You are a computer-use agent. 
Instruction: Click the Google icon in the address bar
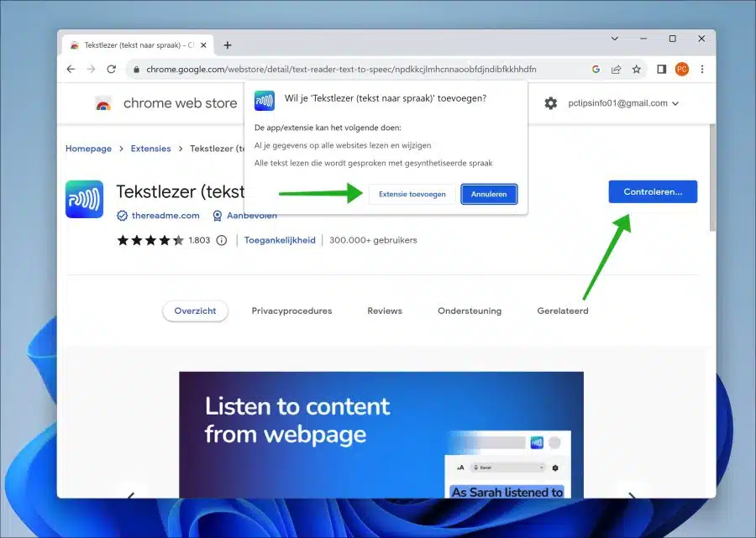click(x=596, y=70)
